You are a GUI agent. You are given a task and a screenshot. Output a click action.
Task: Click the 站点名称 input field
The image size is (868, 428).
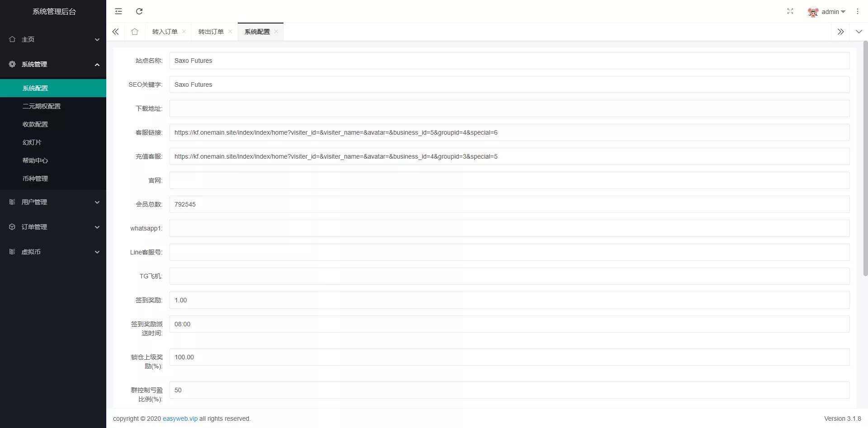coord(509,61)
